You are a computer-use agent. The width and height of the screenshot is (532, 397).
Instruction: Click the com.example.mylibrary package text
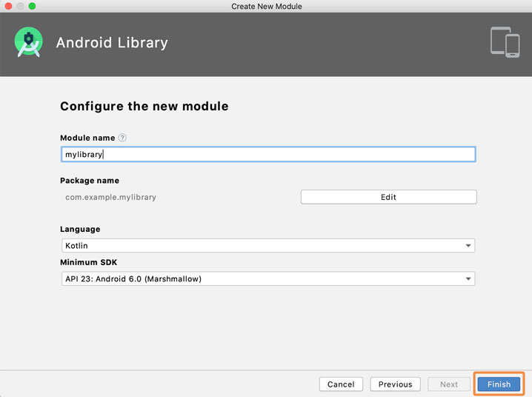[x=110, y=197]
